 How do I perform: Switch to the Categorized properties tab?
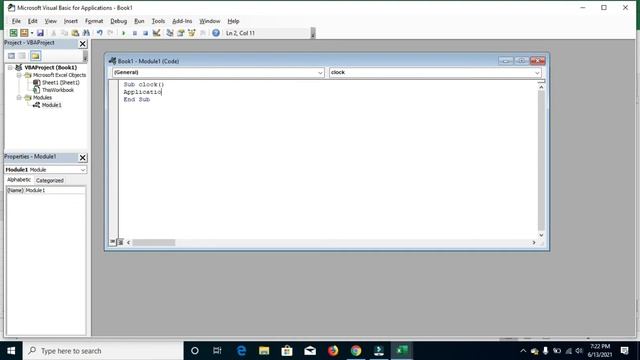click(x=50, y=180)
